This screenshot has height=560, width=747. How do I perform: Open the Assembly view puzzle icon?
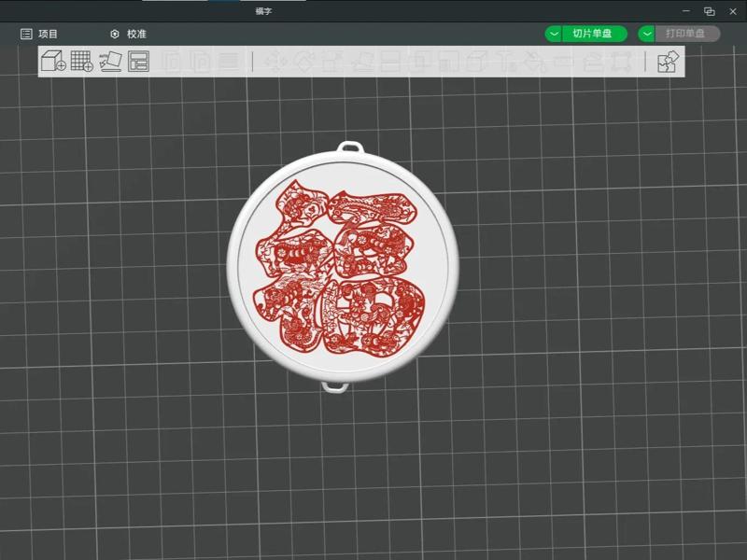tap(668, 62)
